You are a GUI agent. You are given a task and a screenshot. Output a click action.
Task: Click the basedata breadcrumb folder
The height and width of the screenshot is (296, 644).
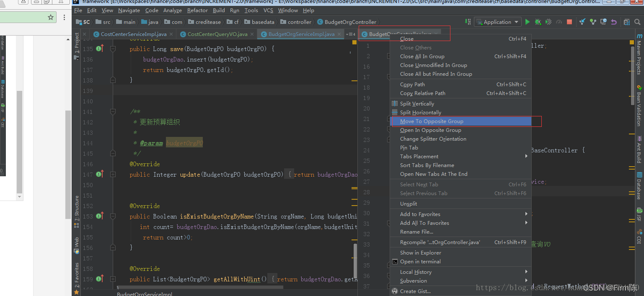(x=259, y=22)
